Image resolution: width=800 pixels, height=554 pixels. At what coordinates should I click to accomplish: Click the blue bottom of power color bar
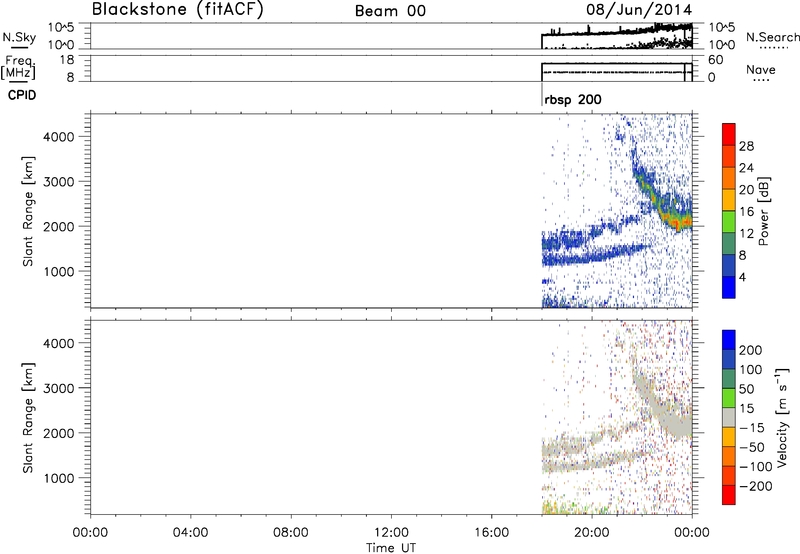(729, 287)
